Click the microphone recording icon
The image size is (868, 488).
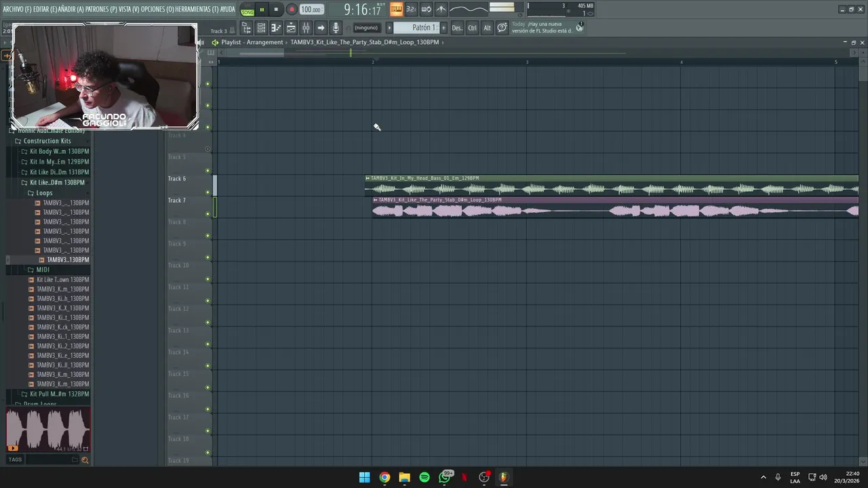[x=336, y=28]
